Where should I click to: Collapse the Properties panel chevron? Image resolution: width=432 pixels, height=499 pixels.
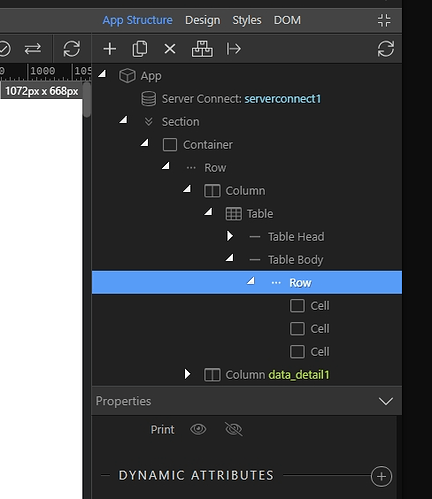click(x=386, y=401)
